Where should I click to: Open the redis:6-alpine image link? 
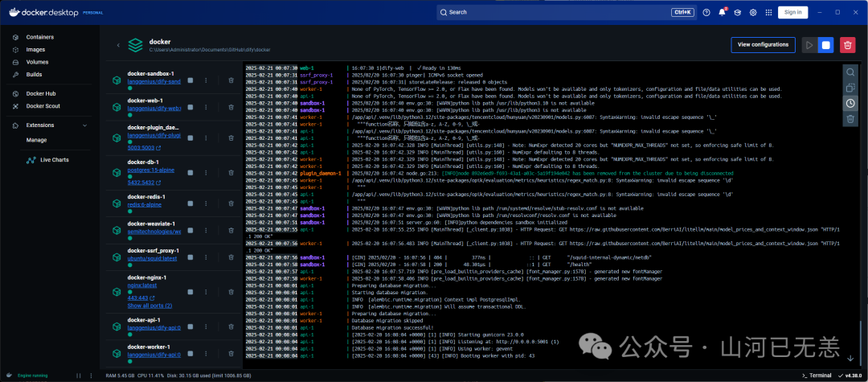point(143,205)
